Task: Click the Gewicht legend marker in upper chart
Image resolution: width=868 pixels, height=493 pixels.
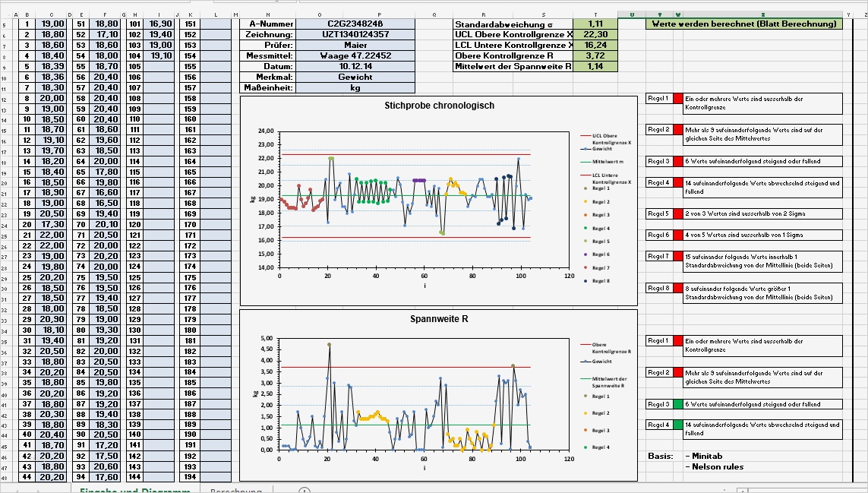Action: pyautogui.click(x=585, y=148)
